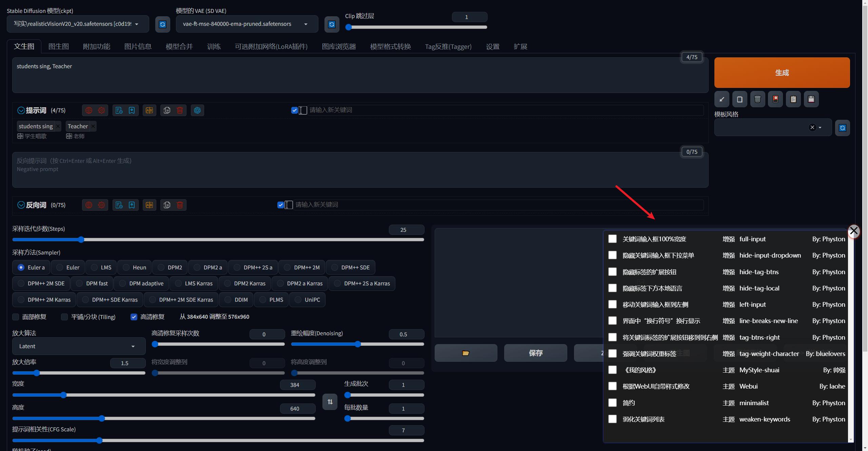Check the hide-tag-btns option 隐藏标签的扩展按钮
Image resolution: width=868 pixels, height=451 pixels.
[612, 272]
